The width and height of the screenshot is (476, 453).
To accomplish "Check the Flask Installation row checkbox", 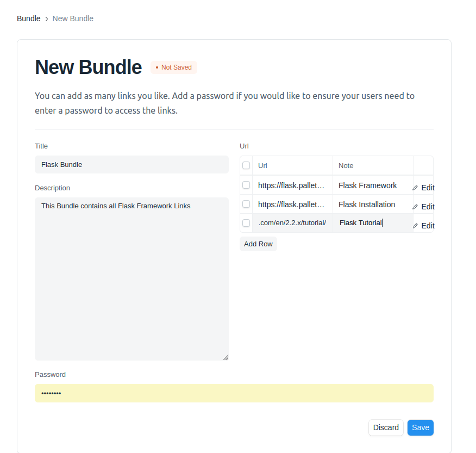I will (x=246, y=204).
